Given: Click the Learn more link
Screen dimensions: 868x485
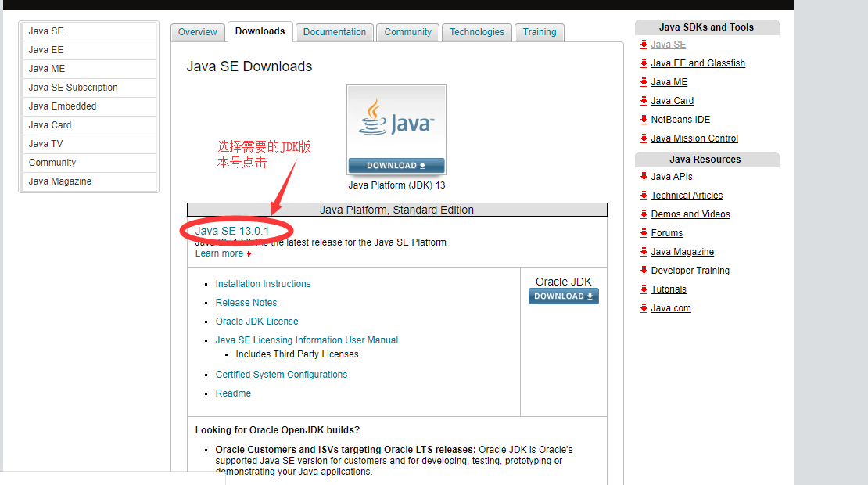Looking at the screenshot, I should [x=220, y=253].
